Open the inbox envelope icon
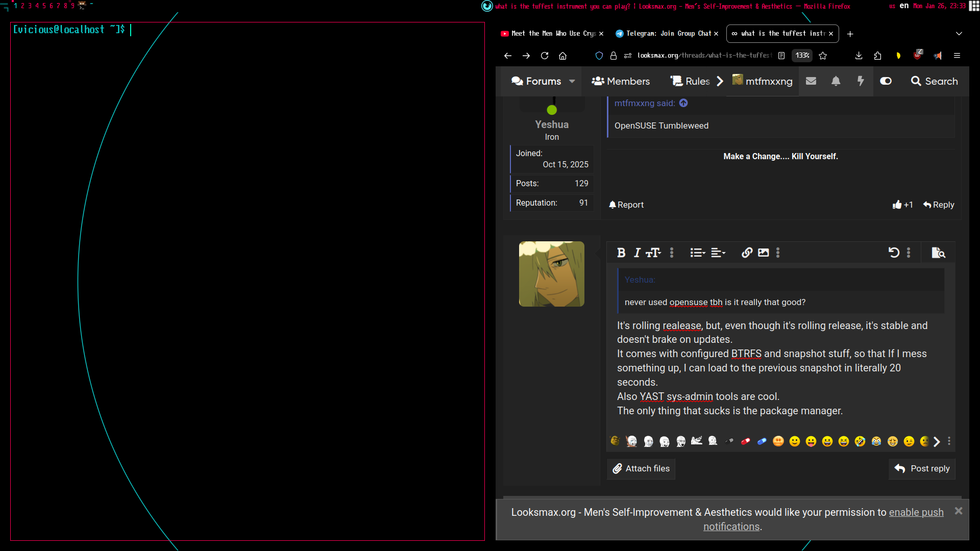The image size is (980, 551). click(x=811, y=81)
